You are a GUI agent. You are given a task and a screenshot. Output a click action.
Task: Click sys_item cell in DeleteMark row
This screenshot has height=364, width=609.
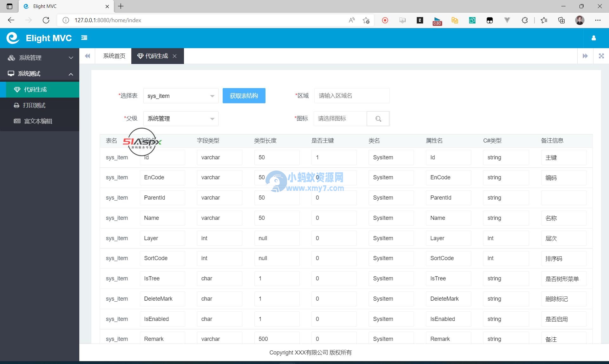click(117, 299)
